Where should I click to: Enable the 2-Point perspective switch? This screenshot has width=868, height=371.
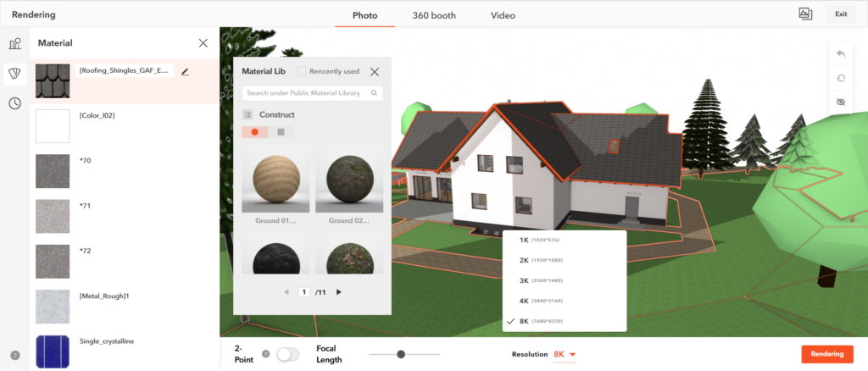tap(288, 354)
